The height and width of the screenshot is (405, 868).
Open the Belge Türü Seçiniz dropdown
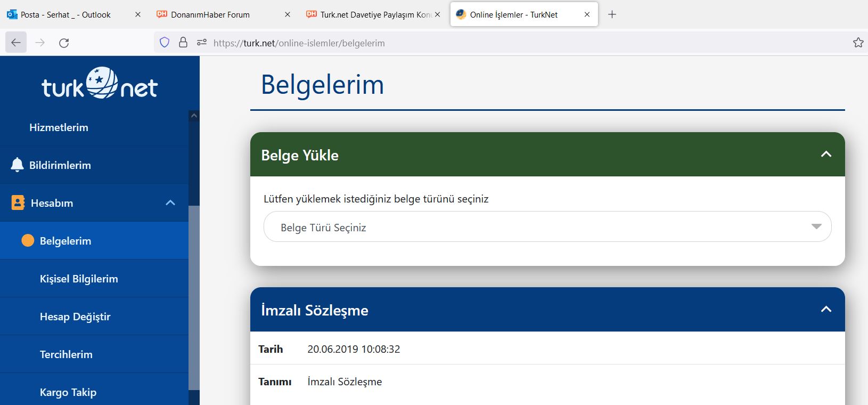547,227
